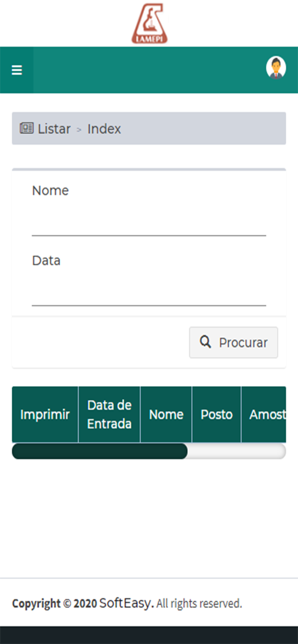The image size is (298, 644).
Task: Click the Procurar search button
Action: 233,342
